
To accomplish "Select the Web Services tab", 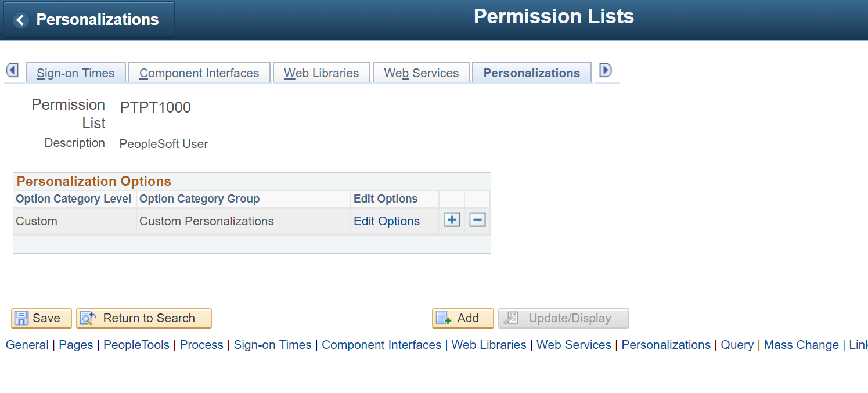I will [x=421, y=73].
